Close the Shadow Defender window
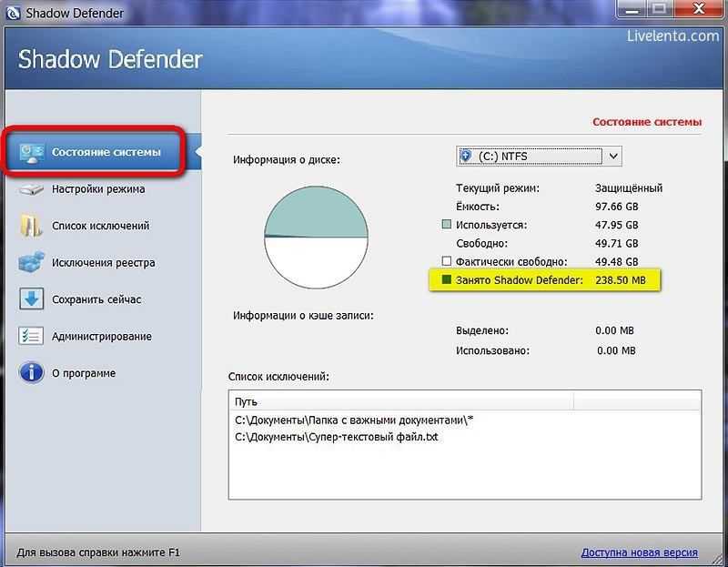The height and width of the screenshot is (567, 728). [699, 8]
